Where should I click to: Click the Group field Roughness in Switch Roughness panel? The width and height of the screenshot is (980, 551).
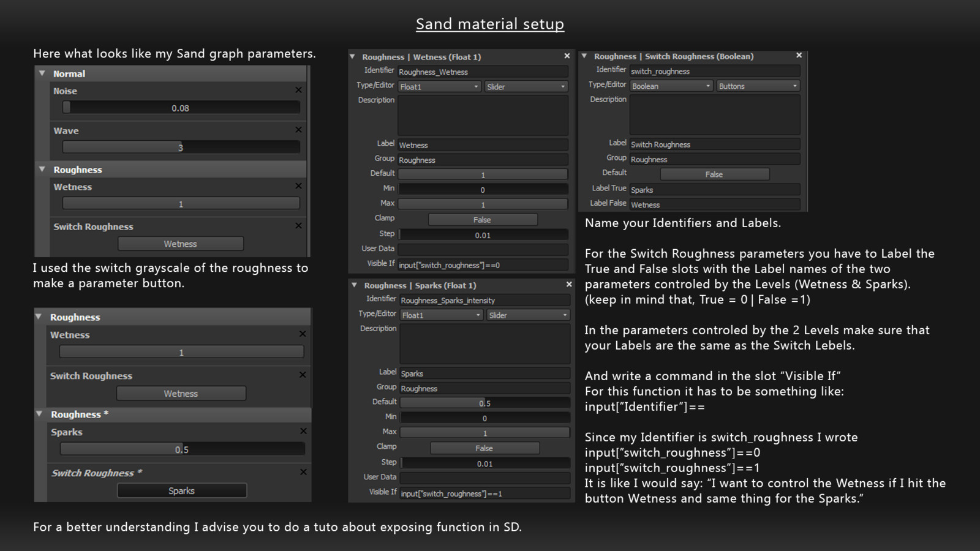715,160
